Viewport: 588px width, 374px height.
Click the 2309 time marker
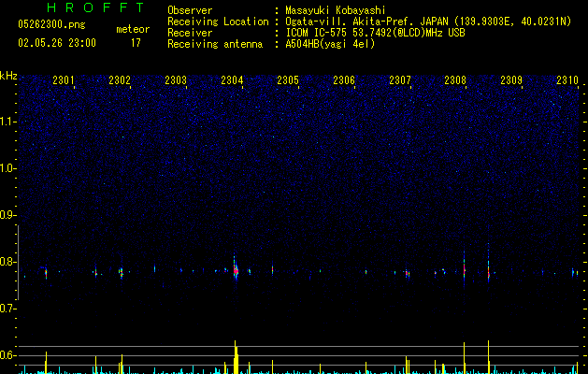coord(511,80)
